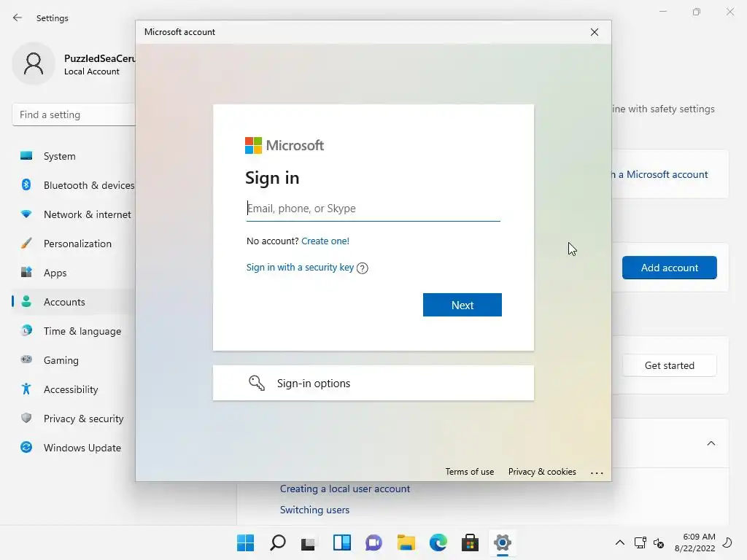Click the Privacy shield icon
This screenshot has width=747, height=560.
pos(26,418)
